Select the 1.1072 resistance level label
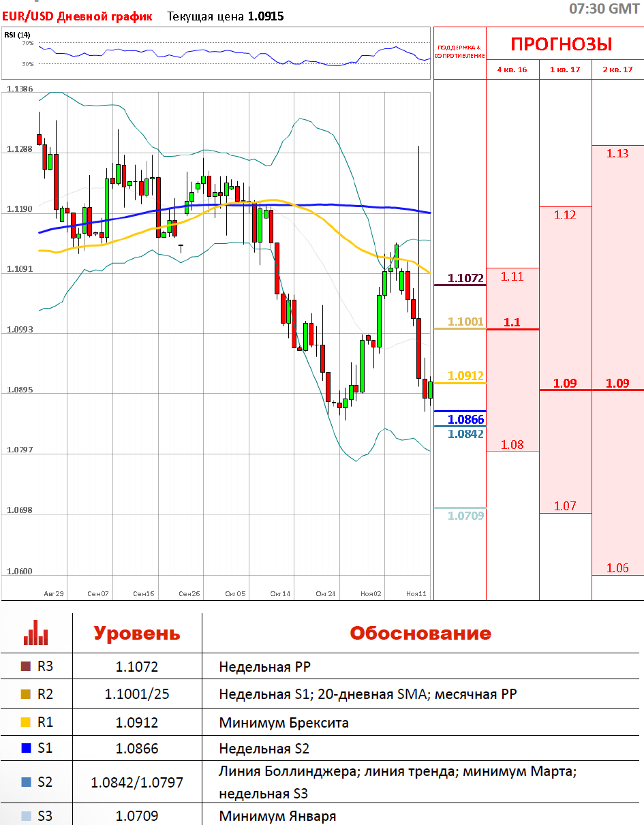The image size is (644, 825). (x=466, y=278)
